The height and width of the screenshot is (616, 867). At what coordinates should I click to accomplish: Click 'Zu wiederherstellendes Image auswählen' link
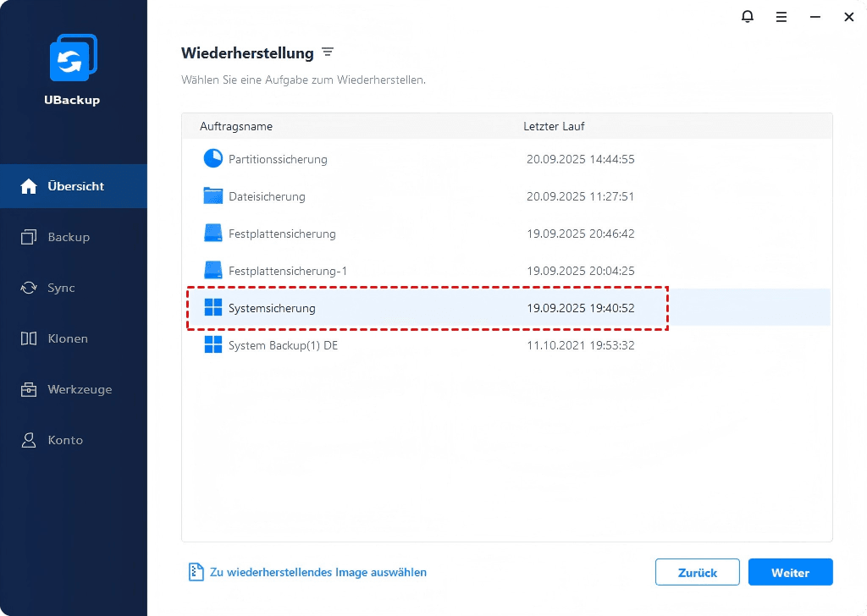pos(318,572)
